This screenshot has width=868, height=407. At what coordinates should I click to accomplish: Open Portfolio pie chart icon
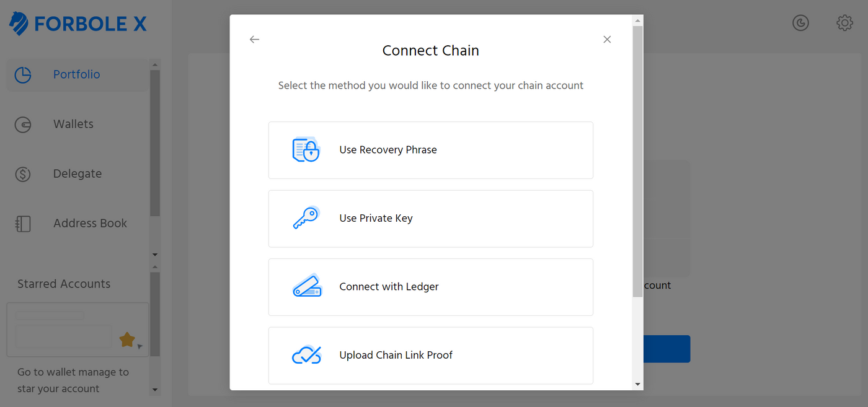23,75
